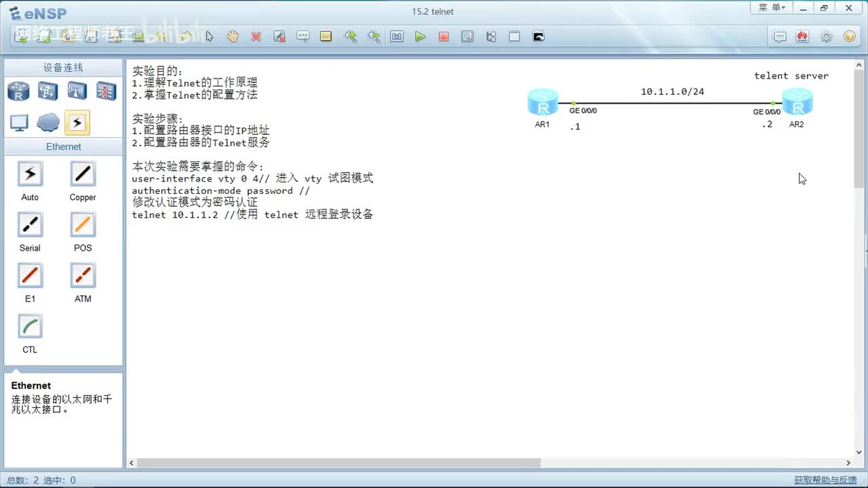Select the PC terminal device category
868x488 pixels.
[18, 123]
